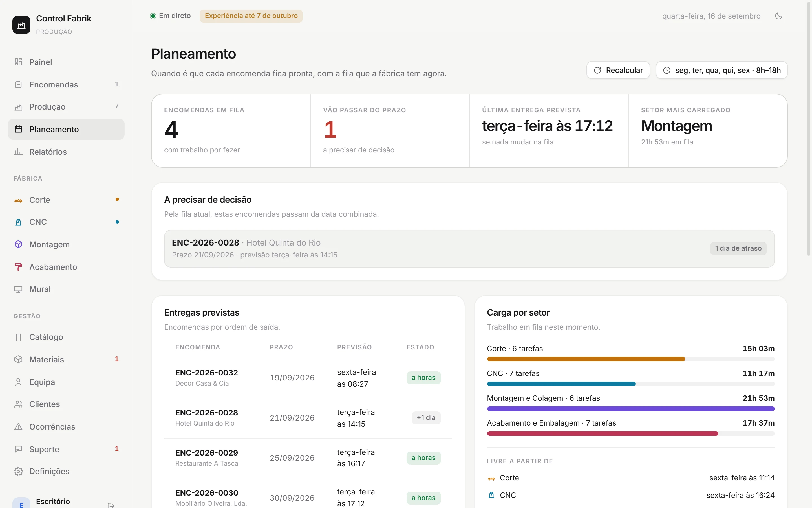The image size is (812, 508).
Task: Click the Prazo column header
Action: coord(281,347)
